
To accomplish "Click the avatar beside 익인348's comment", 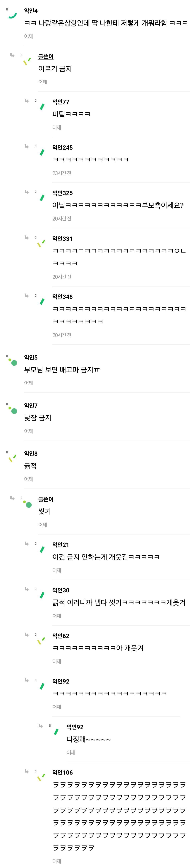I will point(42,301).
